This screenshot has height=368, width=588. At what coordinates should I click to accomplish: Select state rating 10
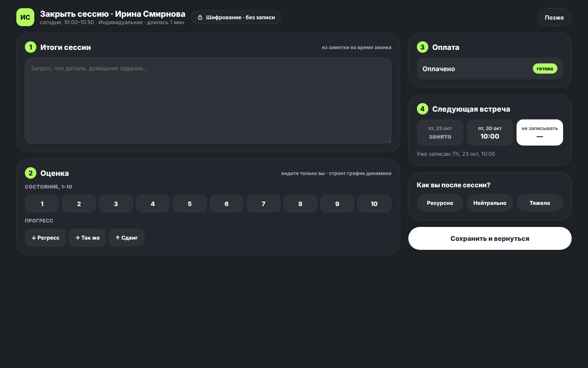click(374, 204)
